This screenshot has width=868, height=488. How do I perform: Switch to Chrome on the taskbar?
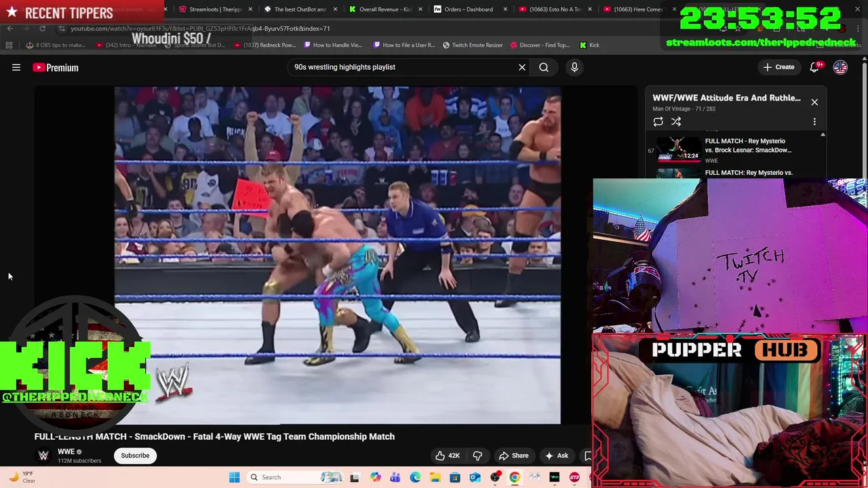point(515,477)
